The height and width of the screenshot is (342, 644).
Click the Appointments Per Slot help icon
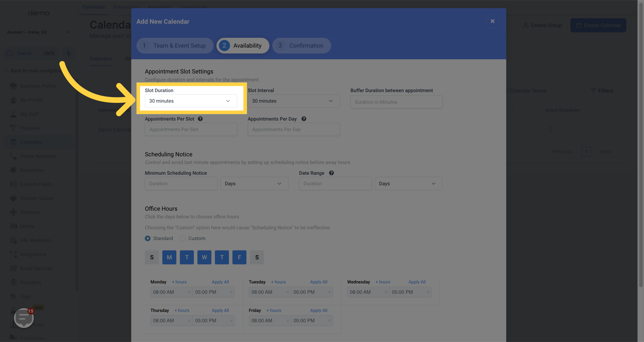(200, 119)
